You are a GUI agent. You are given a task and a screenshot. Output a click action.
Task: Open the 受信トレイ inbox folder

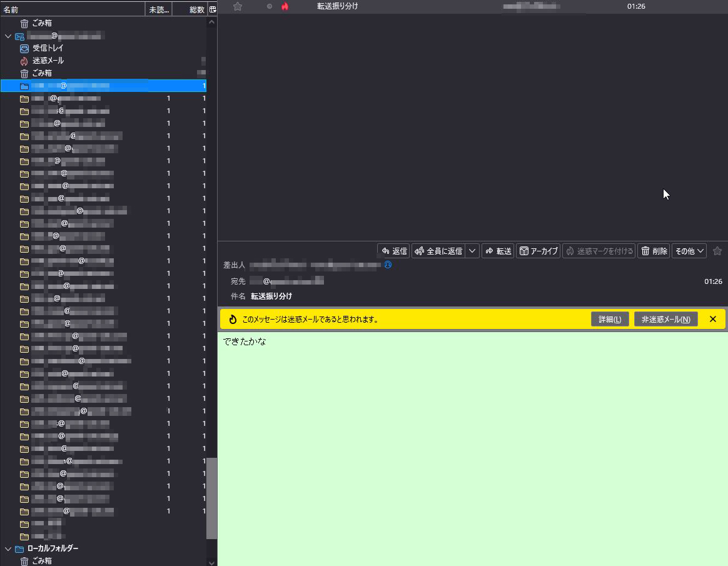48,48
